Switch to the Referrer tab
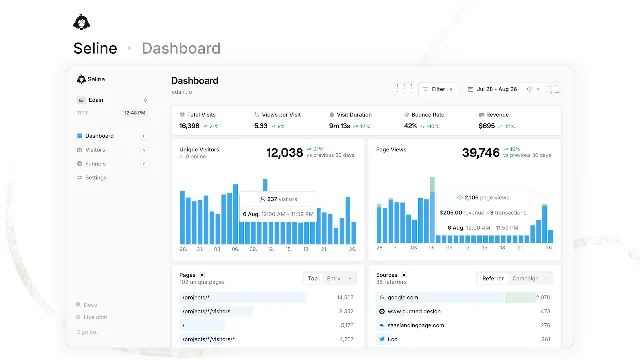 click(493, 278)
